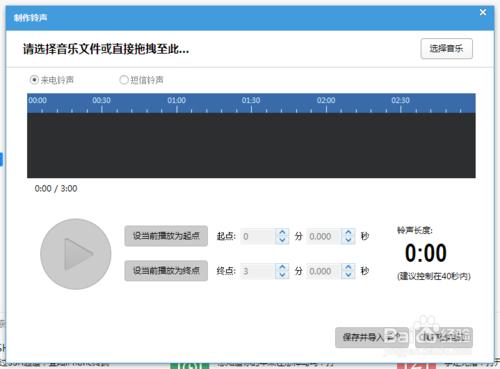Click the 02:30 mark on the timeline
The width and height of the screenshot is (500, 369).
coord(401,101)
